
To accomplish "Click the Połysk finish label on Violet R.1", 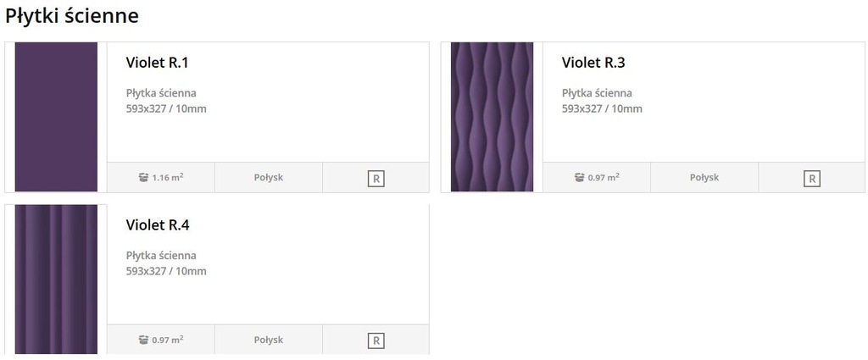I will point(269,178).
